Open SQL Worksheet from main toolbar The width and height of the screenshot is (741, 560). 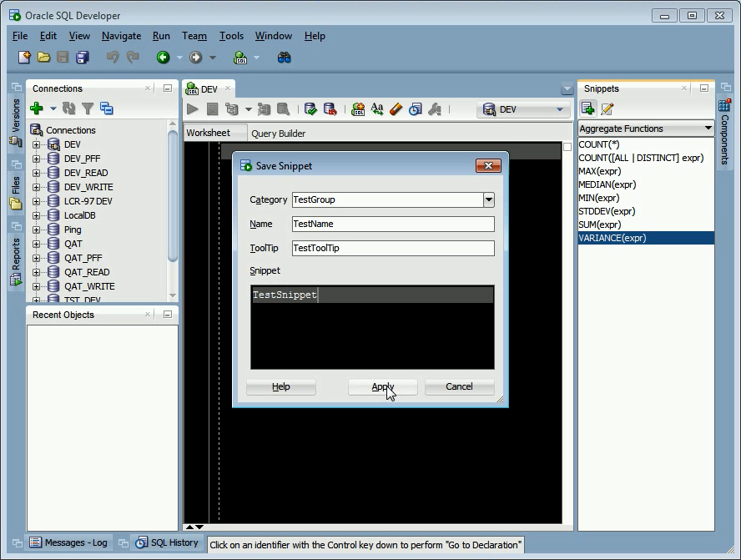click(240, 58)
